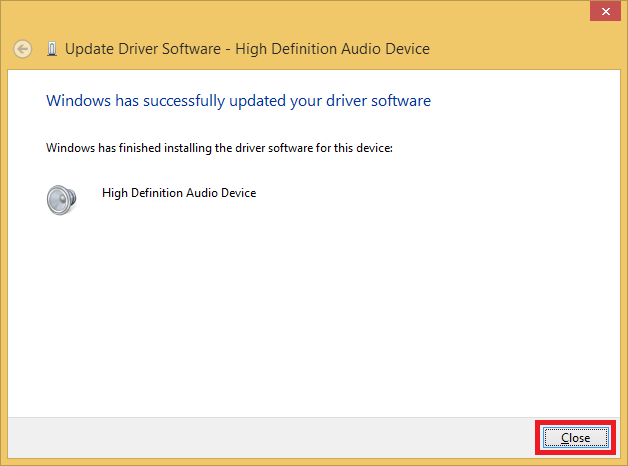Image resolution: width=628 pixels, height=466 pixels.
Task: Dismiss dialog with the red X button
Action: pos(606,11)
